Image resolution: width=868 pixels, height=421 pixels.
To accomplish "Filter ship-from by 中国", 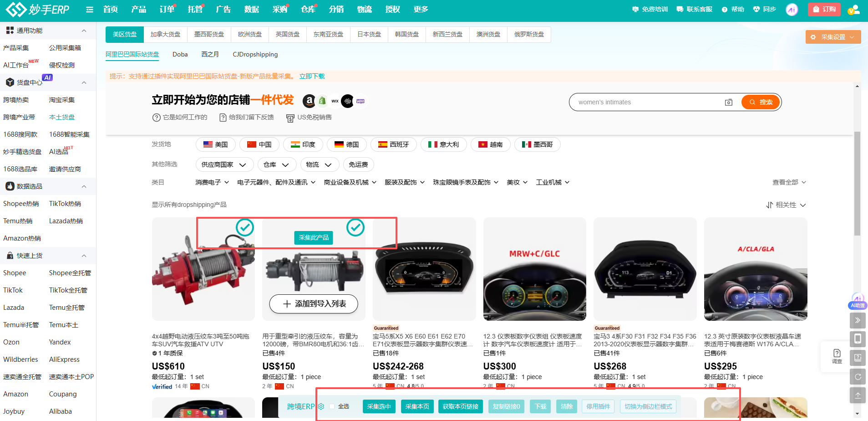I will (x=259, y=144).
